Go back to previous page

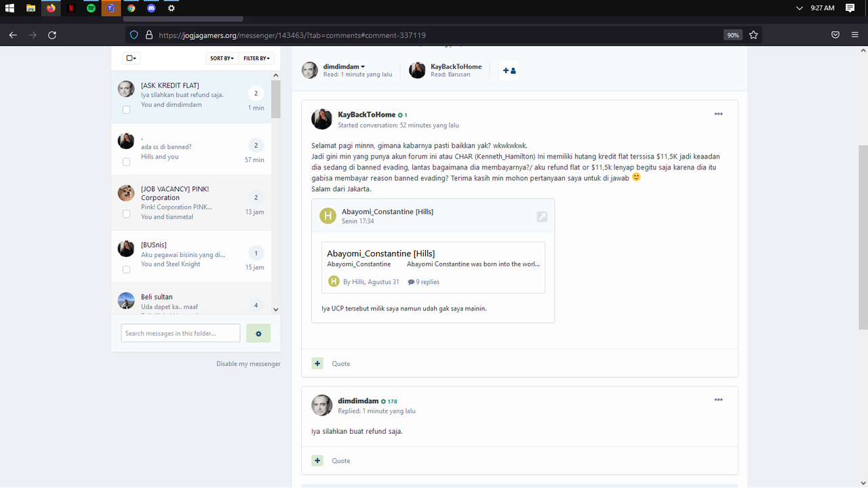(x=13, y=35)
